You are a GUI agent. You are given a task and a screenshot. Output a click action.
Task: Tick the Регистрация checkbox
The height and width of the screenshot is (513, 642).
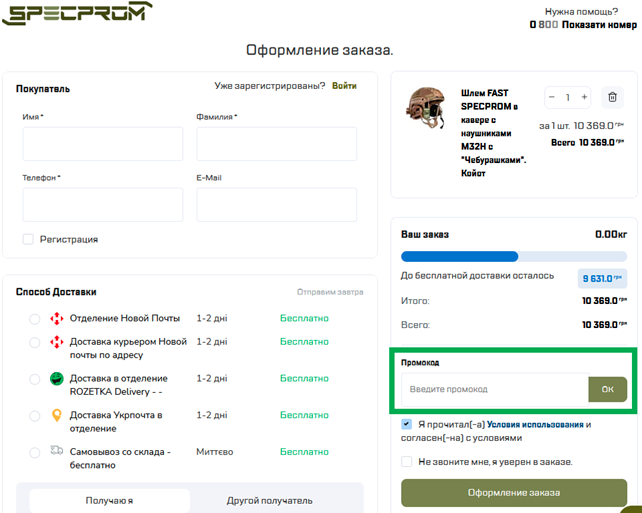click(x=28, y=239)
